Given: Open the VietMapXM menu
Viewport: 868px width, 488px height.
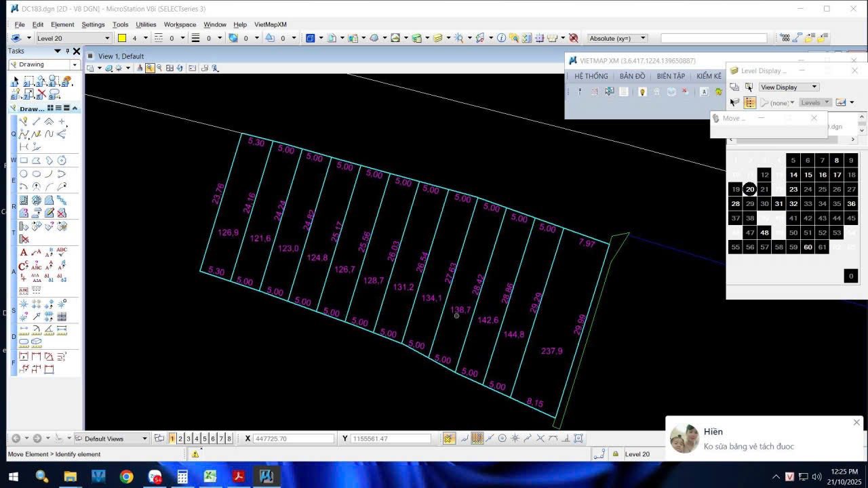Looking at the screenshot, I should [x=270, y=24].
